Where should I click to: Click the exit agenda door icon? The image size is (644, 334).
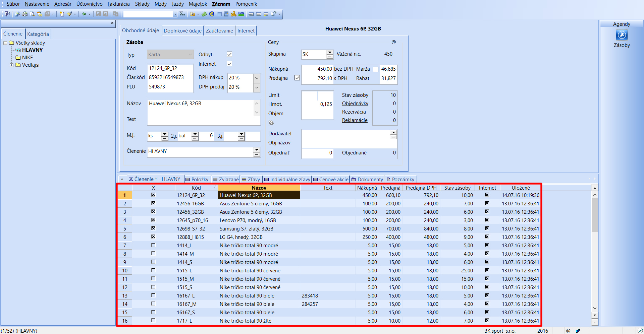click(x=7, y=14)
